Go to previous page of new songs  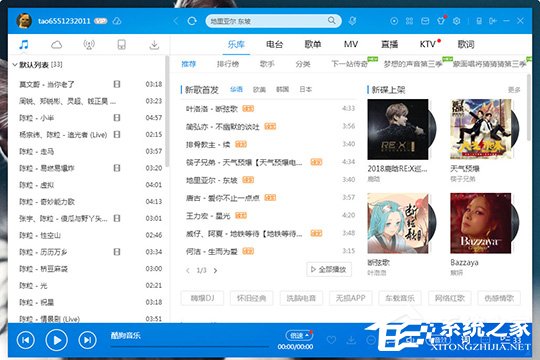(188, 270)
